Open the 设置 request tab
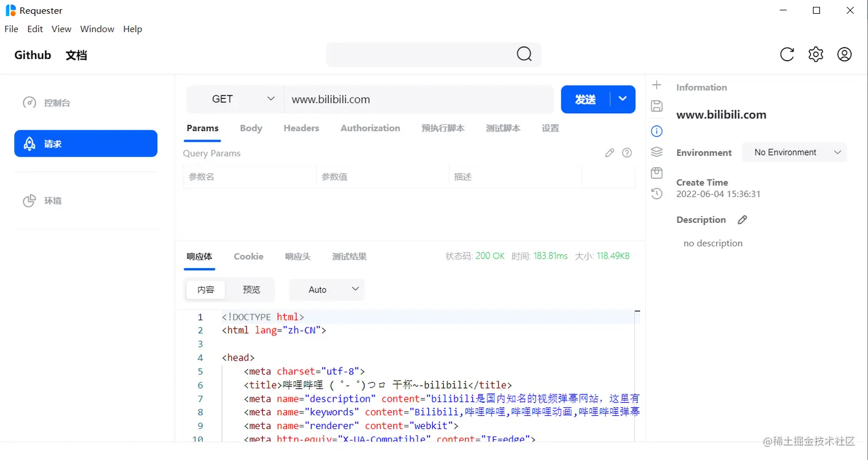Screen dimensions: 868x460 (551, 128)
